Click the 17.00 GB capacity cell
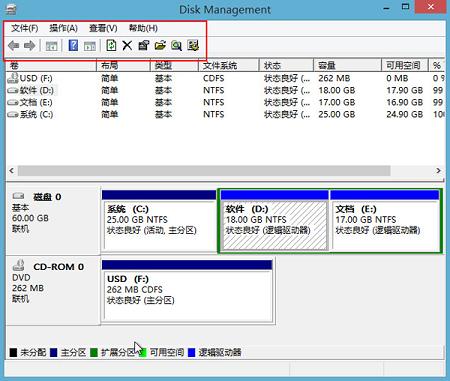The image size is (450, 381). click(x=337, y=102)
